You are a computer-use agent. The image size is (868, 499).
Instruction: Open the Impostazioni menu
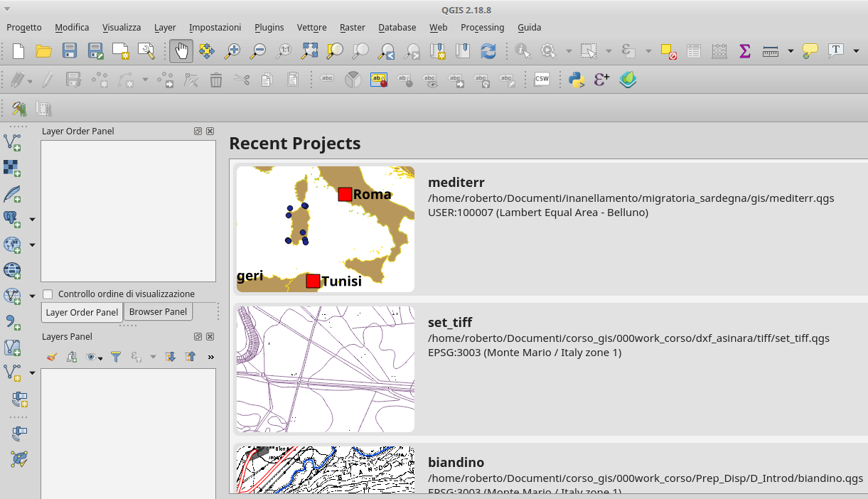tap(215, 27)
